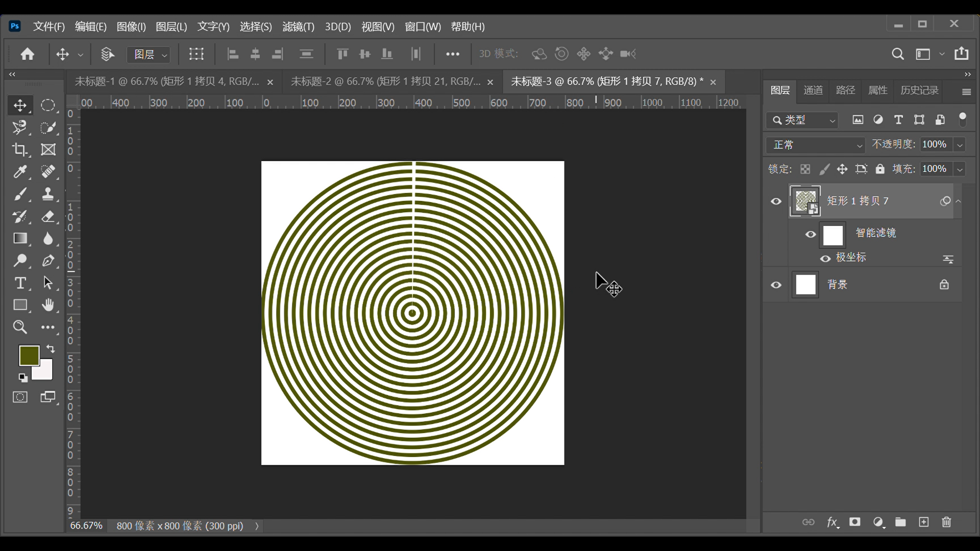Screen dimensions: 980x551
Task: Click the delete layer trash button
Action: click(x=947, y=522)
